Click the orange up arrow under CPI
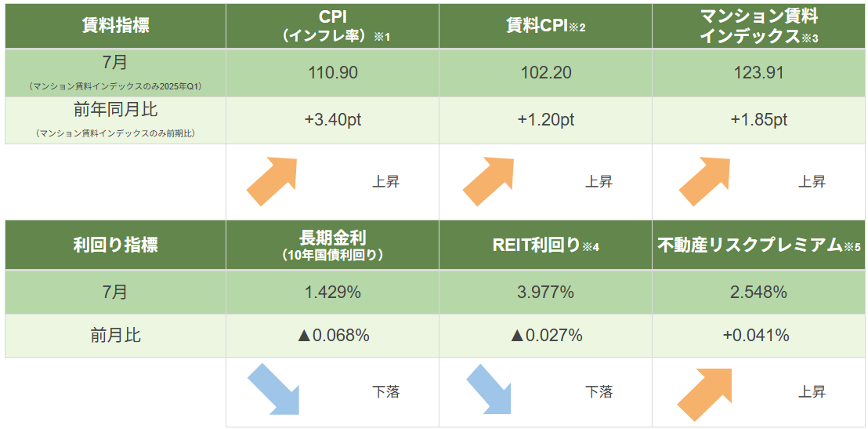This screenshot has width=868, height=429. pos(273,182)
